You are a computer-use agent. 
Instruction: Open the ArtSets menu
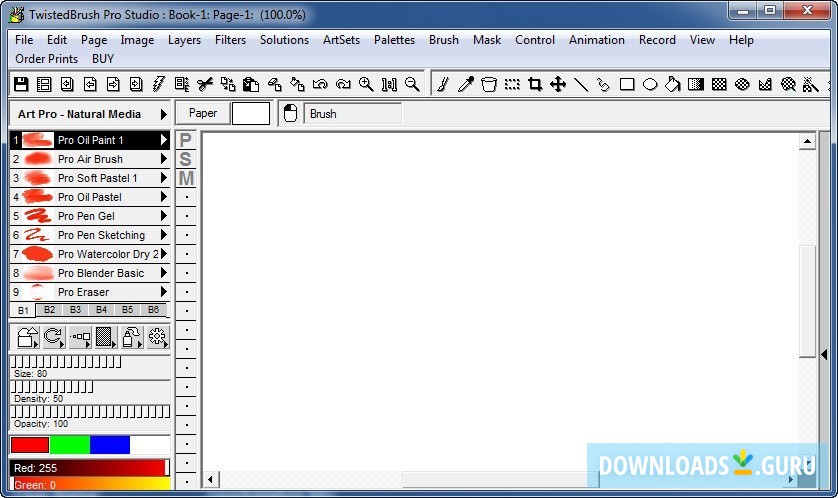(341, 40)
